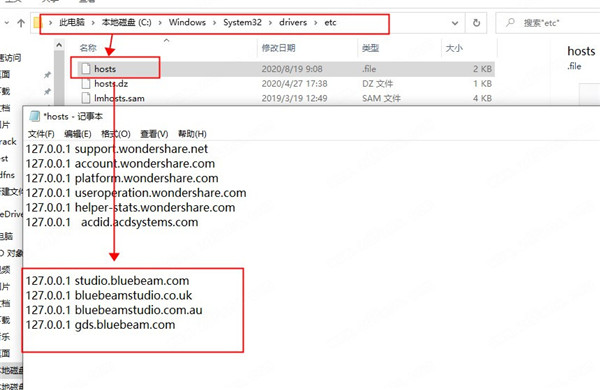Expand chevron after System32 in path
600x390 pixels.
[x=270, y=23]
